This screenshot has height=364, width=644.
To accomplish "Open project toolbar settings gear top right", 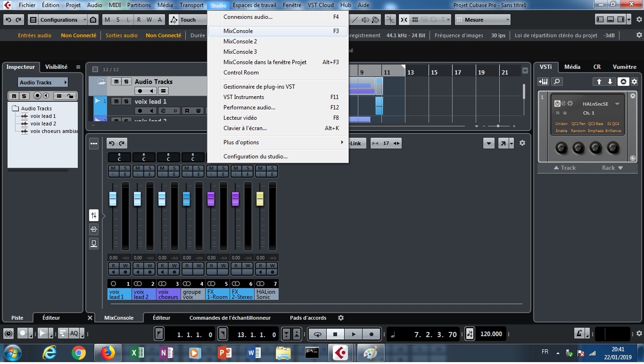I will (x=638, y=20).
